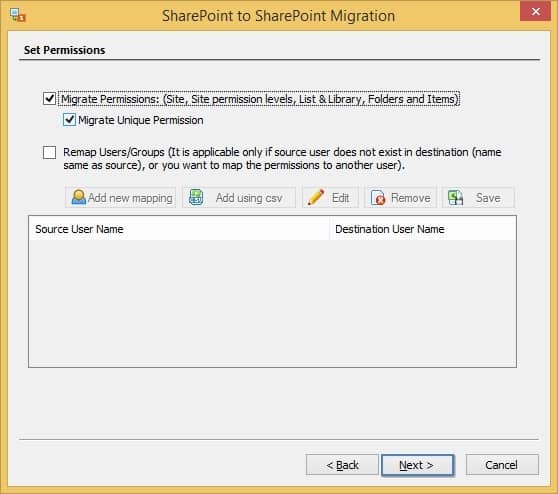Click the Edit pencil icon

[x=315, y=197]
